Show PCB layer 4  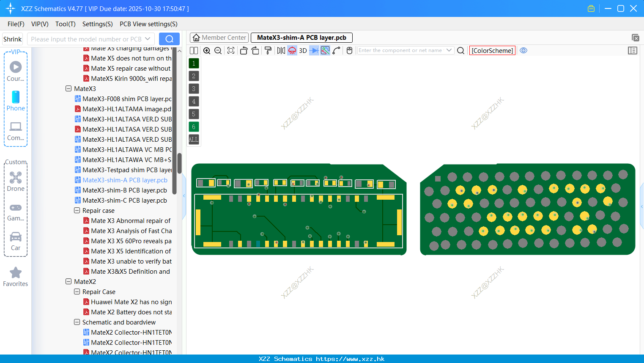click(x=194, y=102)
